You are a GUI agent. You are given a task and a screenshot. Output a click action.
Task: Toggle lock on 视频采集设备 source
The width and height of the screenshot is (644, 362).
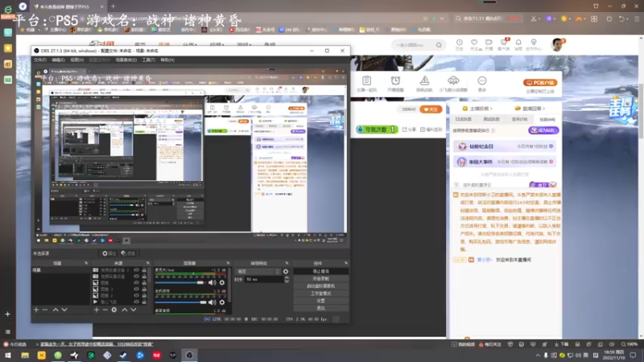point(144,276)
